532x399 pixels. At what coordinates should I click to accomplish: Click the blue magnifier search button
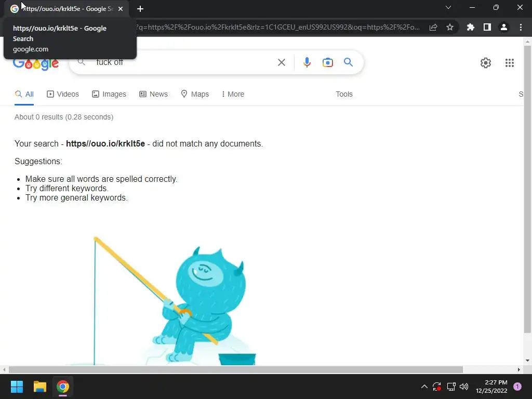click(x=348, y=62)
